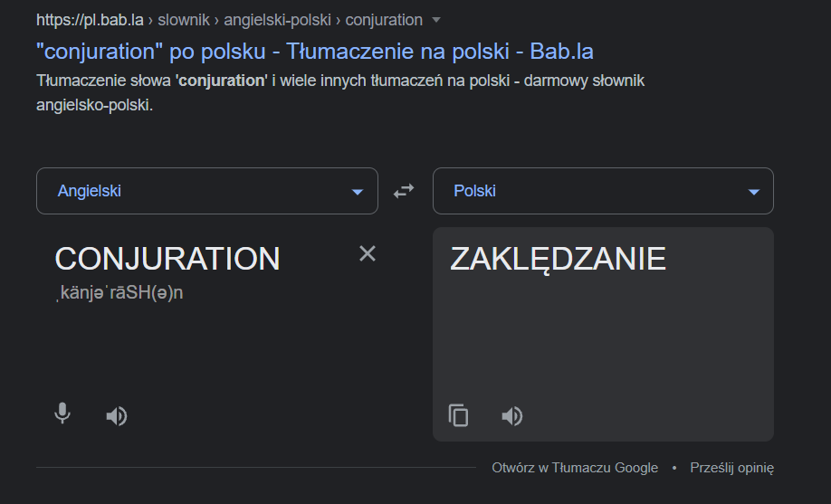Click the phonetic transcription under CONJURATION

119,292
